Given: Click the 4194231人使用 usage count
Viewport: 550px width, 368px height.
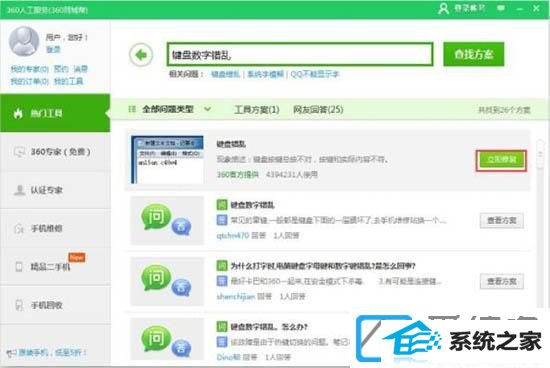Looking at the screenshot, I should (292, 174).
